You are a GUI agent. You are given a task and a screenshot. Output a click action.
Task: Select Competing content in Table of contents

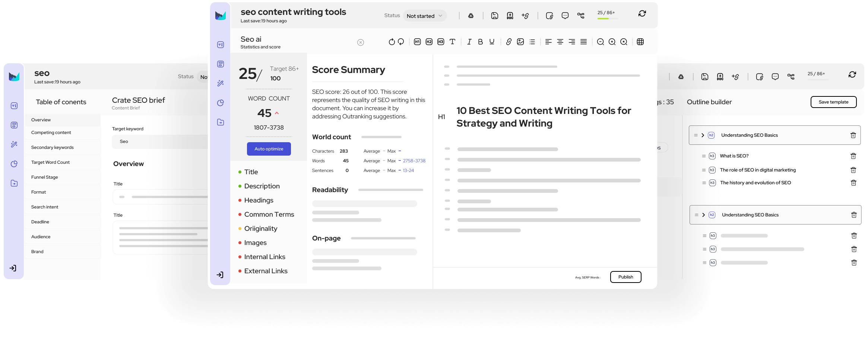pyautogui.click(x=51, y=133)
